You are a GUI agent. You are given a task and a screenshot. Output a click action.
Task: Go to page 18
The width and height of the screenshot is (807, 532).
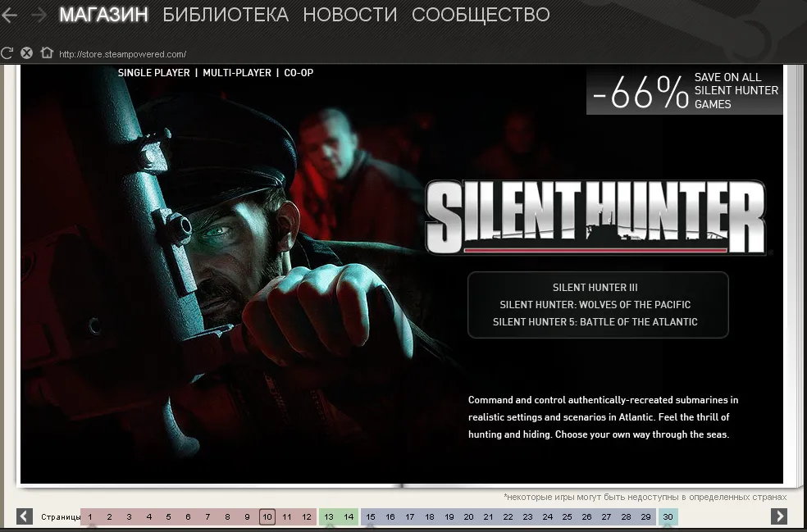click(430, 516)
